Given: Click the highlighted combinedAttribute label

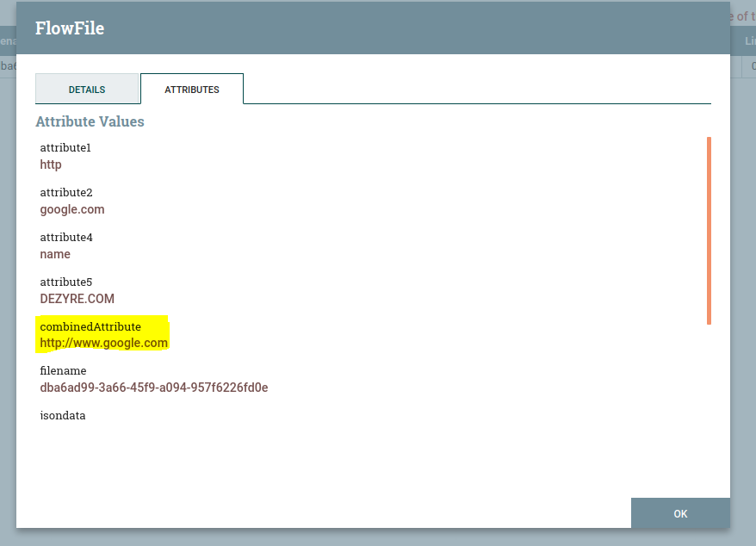Looking at the screenshot, I should (90, 327).
